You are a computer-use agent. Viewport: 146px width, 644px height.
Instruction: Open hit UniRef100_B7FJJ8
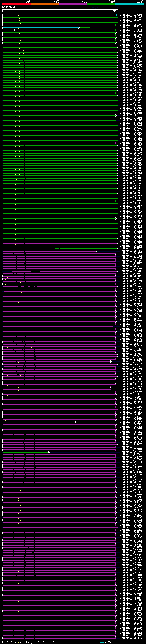click(131, 27)
